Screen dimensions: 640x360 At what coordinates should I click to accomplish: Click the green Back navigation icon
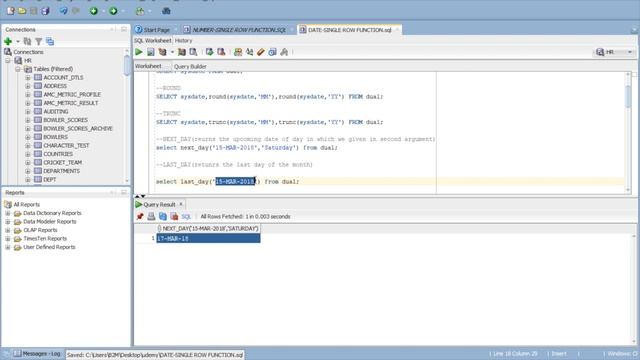[x=94, y=11]
